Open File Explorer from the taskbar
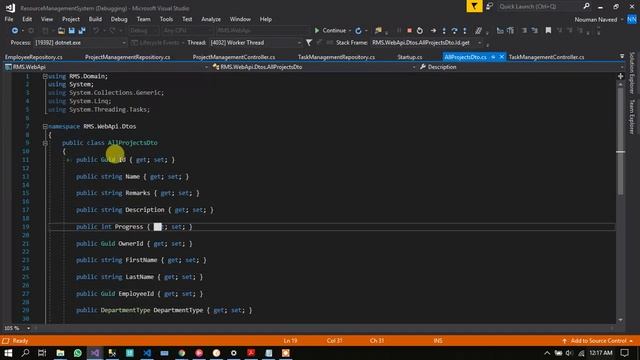Viewport: 640px width, 360px height. (60, 353)
